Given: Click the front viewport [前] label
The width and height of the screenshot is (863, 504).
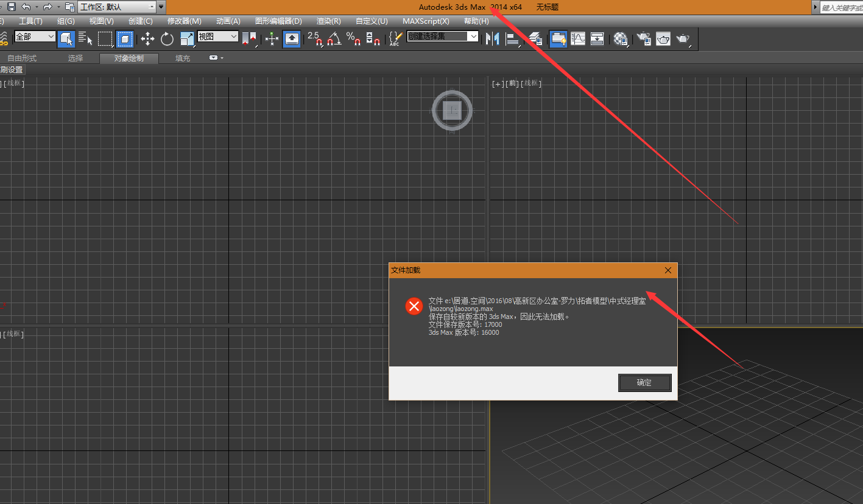Looking at the screenshot, I should click(513, 84).
